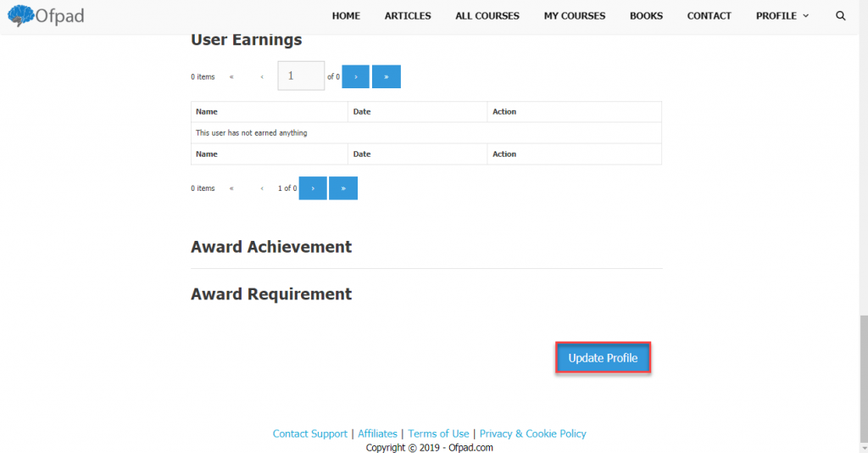868x453 pixels.
Task: Open ALL COURSES in the navigation
Action: [487, 16]
